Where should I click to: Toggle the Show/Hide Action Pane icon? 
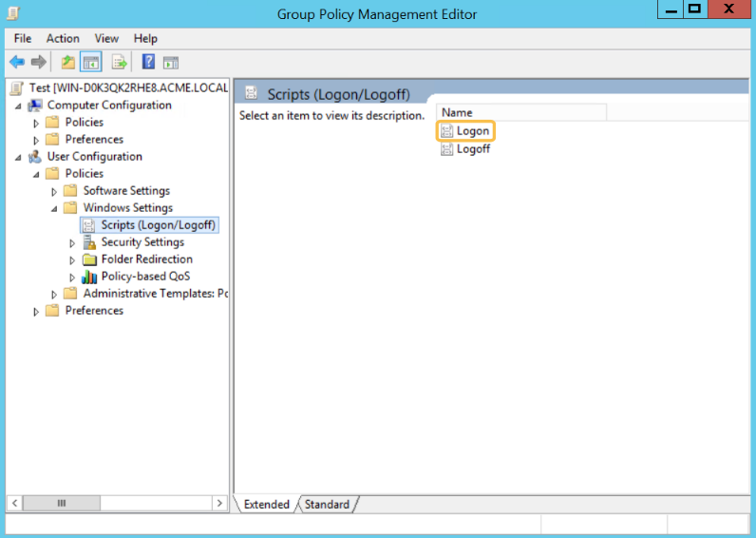(171, 62)
